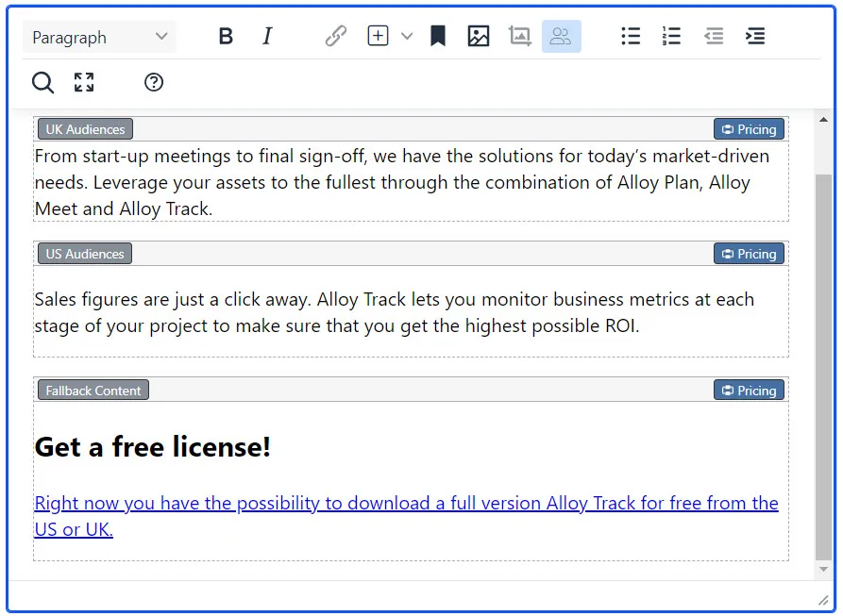Click the editor resize handle
843x616 pixels.
823,600
